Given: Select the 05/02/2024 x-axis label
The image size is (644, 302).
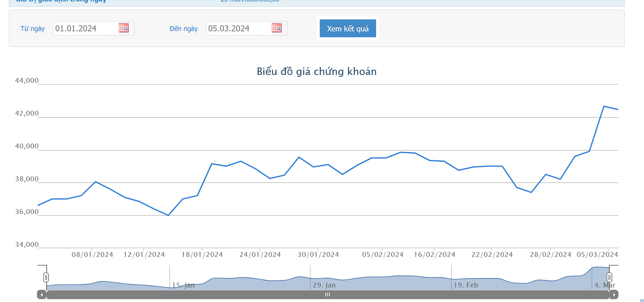Looking at the screenshot, I should (x=383, y=255).
